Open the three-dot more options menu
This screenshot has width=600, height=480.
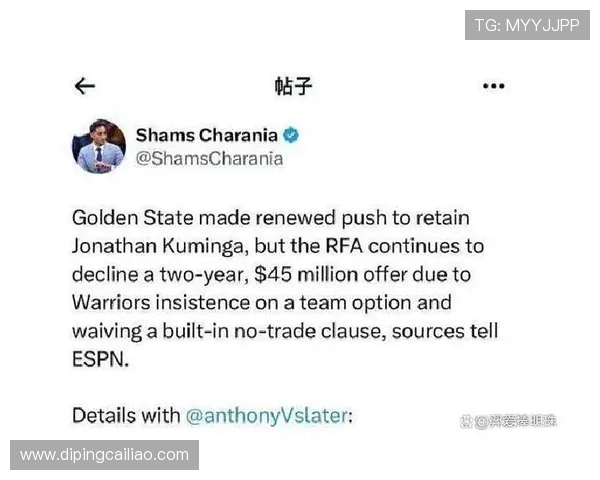pos(494,86)
